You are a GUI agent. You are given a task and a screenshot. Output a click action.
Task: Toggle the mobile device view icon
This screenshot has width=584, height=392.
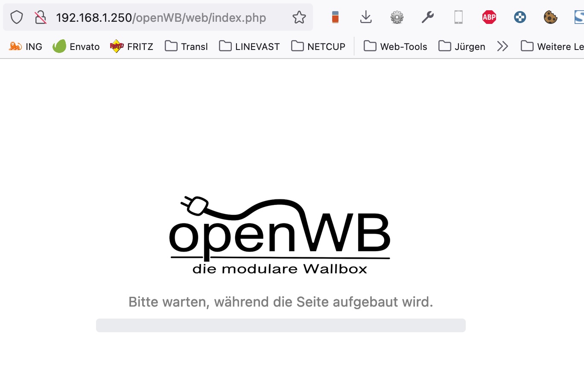pos(458,17)
